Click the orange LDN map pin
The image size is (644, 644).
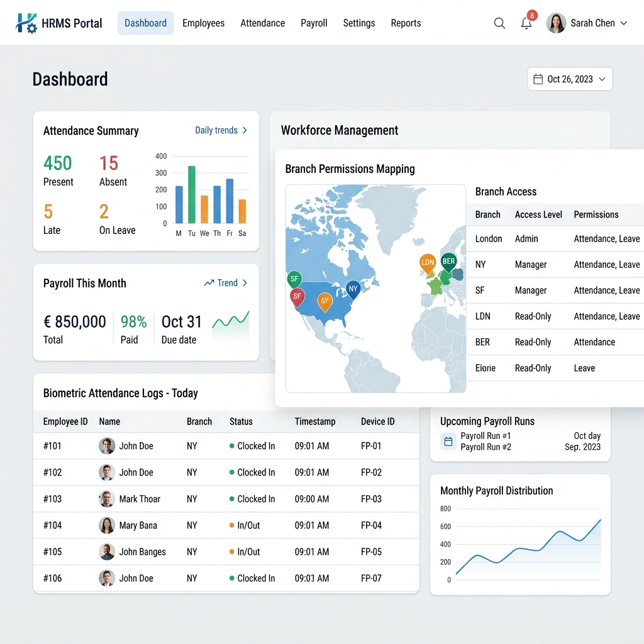428,264
